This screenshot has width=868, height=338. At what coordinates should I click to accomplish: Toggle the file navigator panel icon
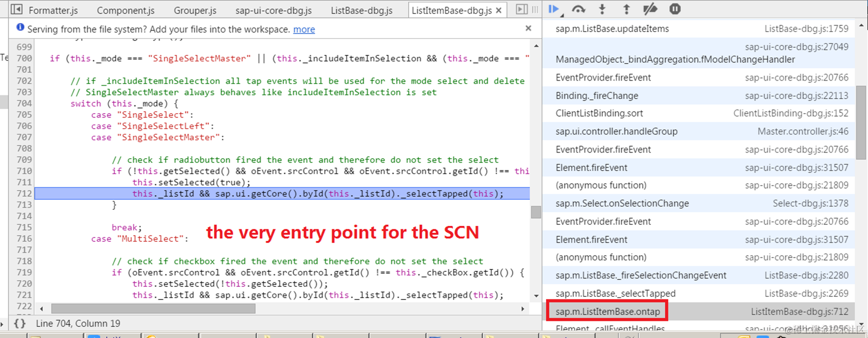pyautogui.click(x=17, y=9)
